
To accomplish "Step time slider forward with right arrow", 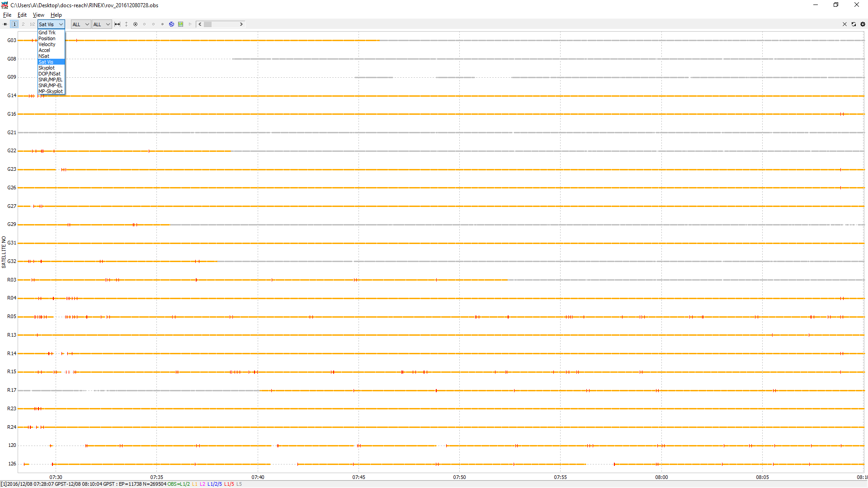I will click(241, 24).
